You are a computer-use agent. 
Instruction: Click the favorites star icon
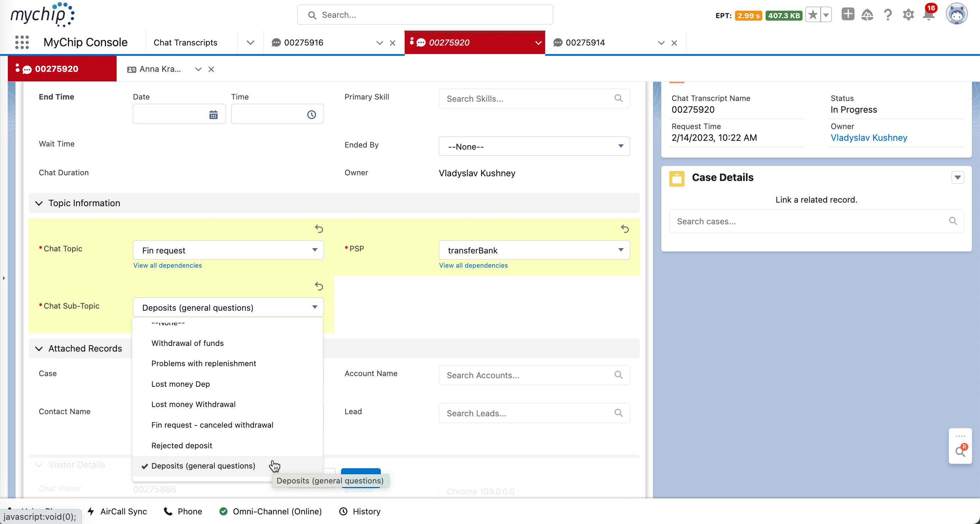click(813, 15)
